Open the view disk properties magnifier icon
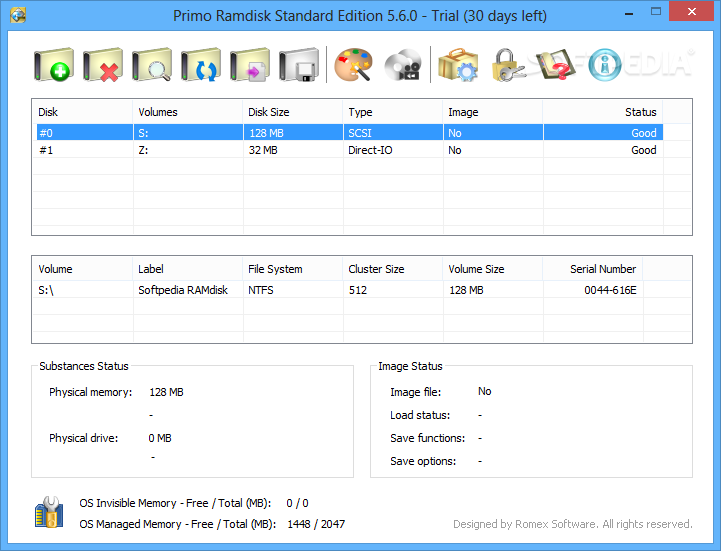This screenshot has width=721, height=551. point(152,65)
